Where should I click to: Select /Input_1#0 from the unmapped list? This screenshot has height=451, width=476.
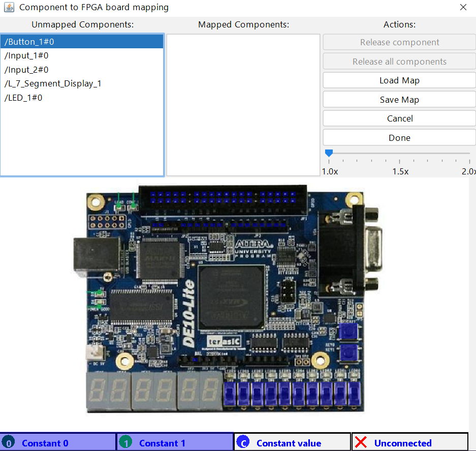tap(82, 55)
